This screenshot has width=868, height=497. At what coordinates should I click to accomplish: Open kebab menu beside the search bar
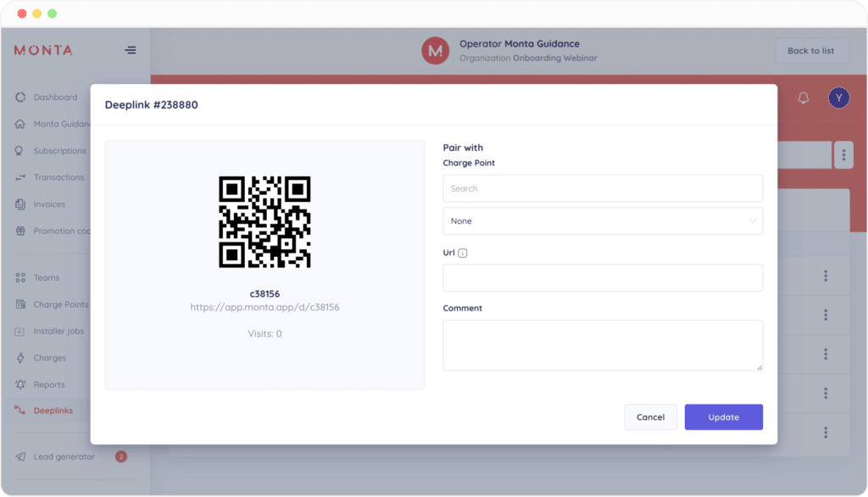tap(843, 155)
